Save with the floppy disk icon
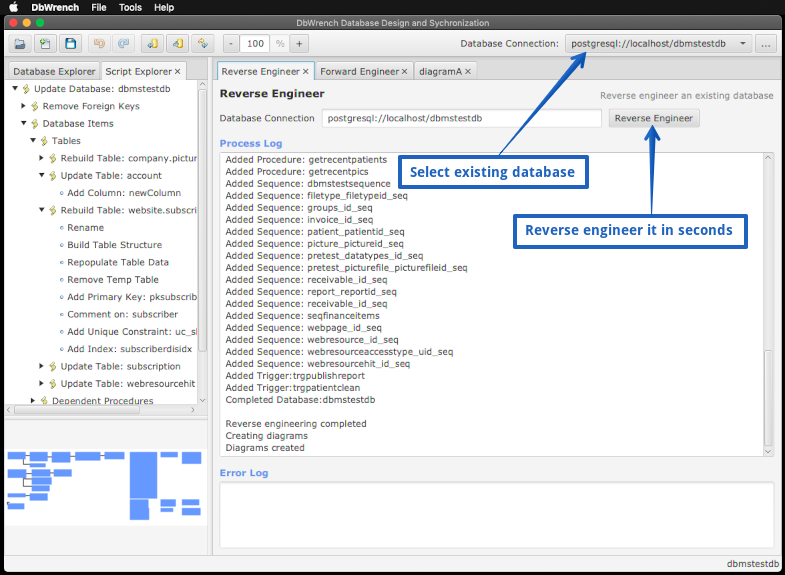The image size is (785, 575). pos(71,44)
